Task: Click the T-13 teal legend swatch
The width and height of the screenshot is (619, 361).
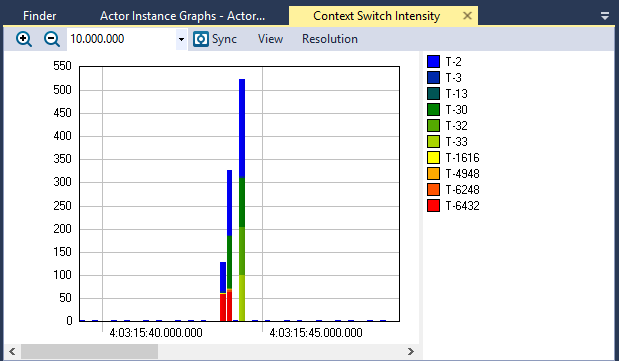Action: (433, 94)
